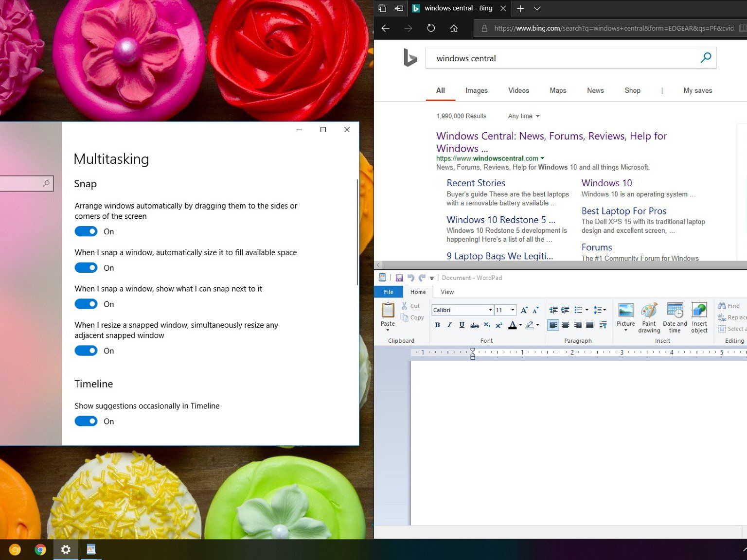Click the Bing search magnifier icon
Viewport: 747px width, 560px height.
pos(705,58)
